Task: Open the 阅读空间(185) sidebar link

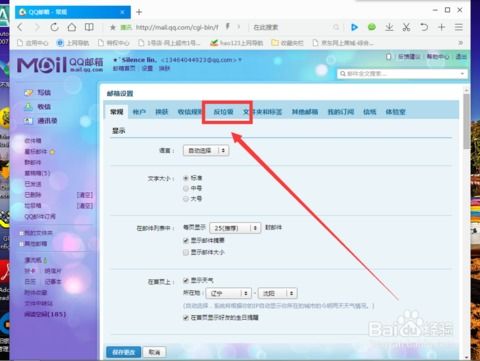Action: click(45, 314)
